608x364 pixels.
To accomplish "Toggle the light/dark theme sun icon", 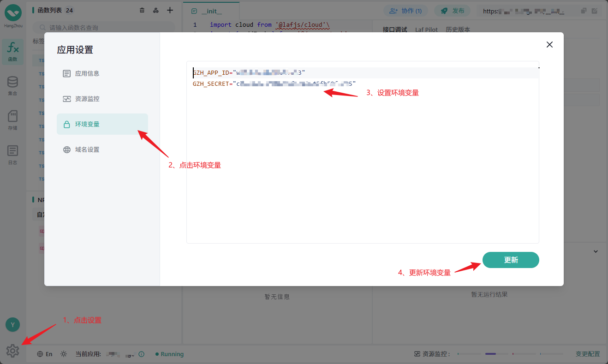I will coord(64,354).
